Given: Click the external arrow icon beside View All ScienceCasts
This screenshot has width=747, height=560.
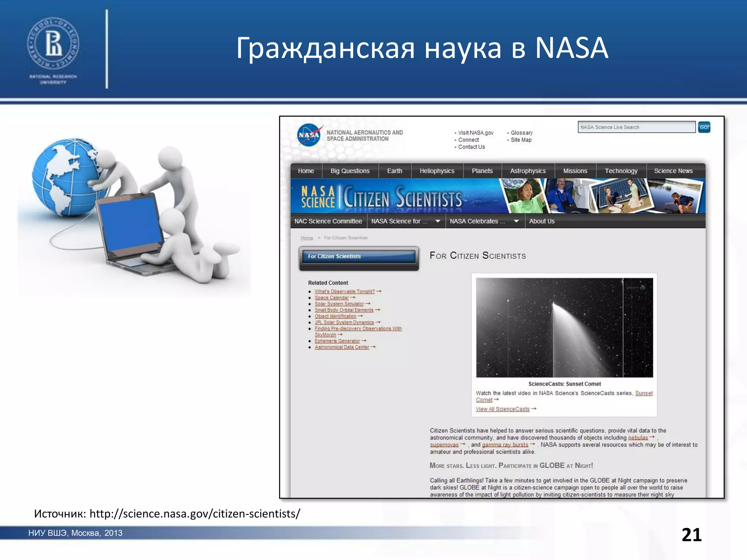Looking at the screenshot, I should [534, 409].
